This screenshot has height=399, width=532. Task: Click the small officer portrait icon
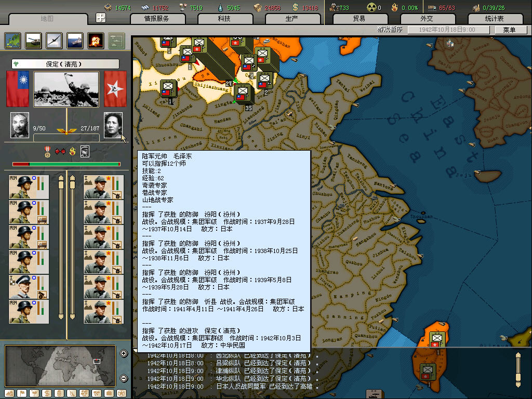[x=85, y=151]
